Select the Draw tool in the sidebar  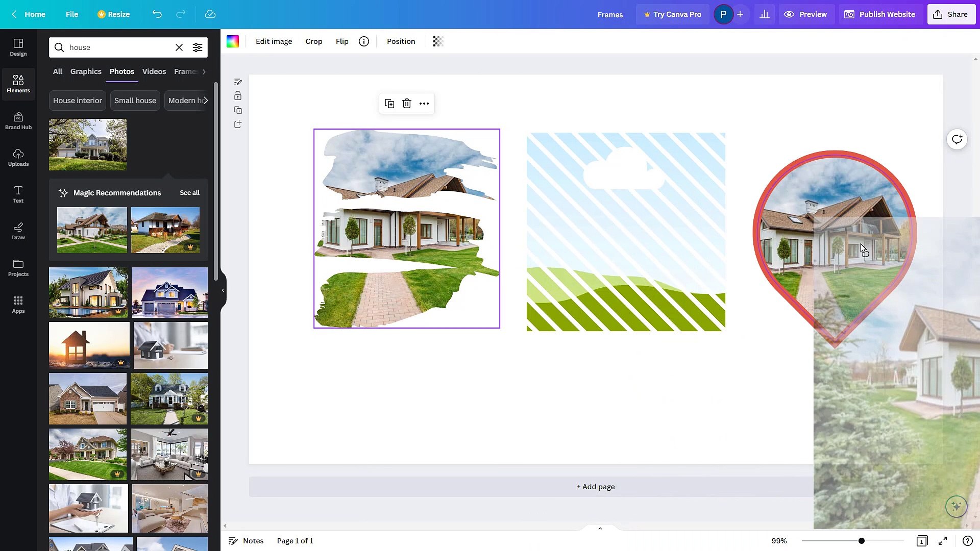[18, 231]
